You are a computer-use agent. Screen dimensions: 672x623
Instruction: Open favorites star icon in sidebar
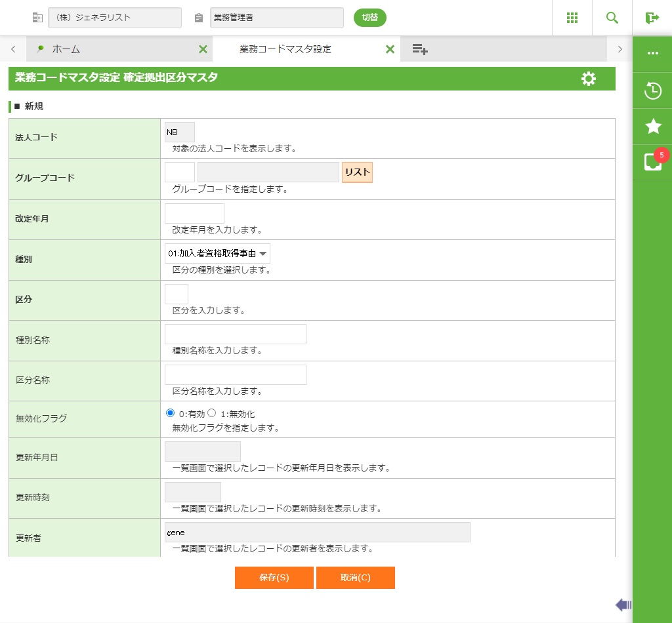point(652,127)
